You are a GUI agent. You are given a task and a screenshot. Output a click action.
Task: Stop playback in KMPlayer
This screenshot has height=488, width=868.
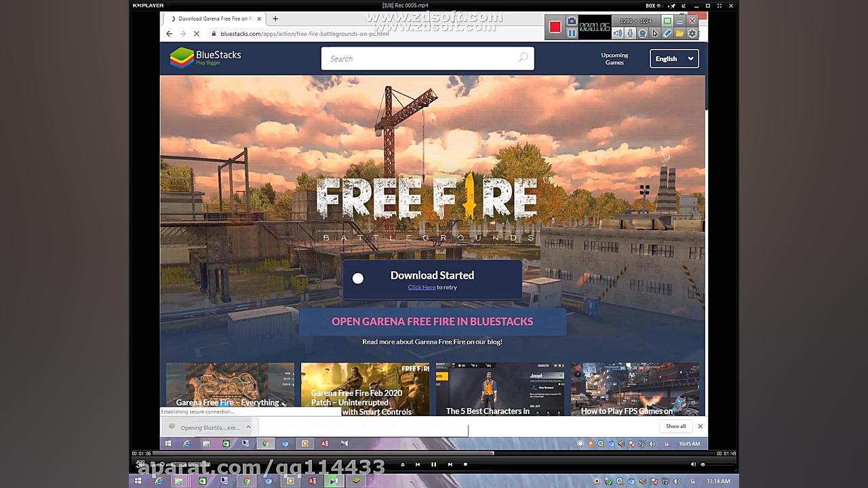click(x=465, y=464)
